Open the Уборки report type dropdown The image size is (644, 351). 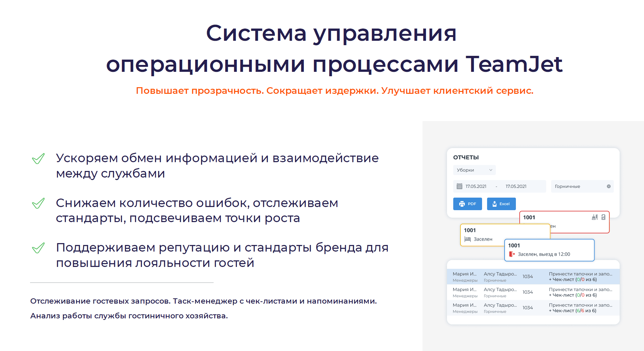[474, 170]
